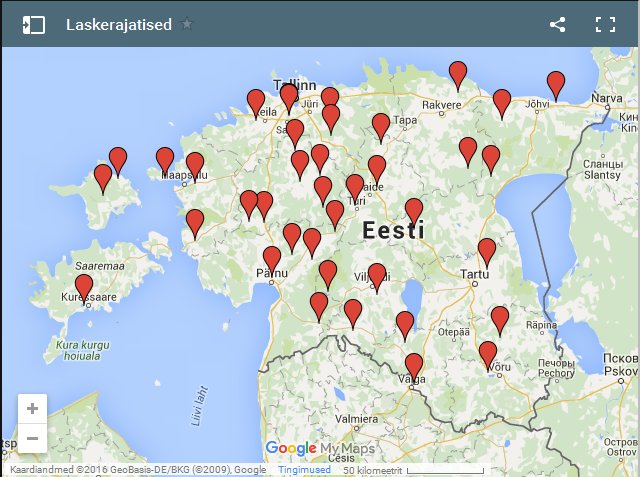Select the pin near Jõhvi
This screenshot has width=640, height=477.
[555, 83]
